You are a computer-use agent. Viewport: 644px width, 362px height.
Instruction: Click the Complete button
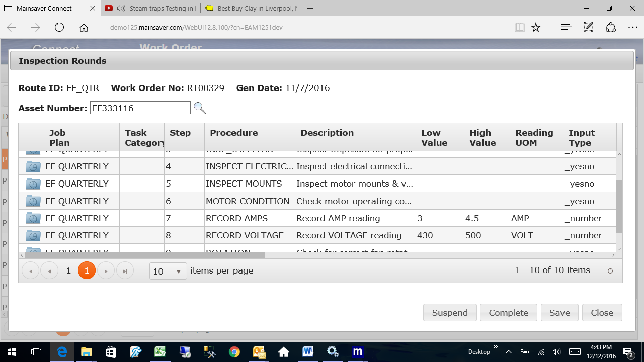click(x=508, y=313)
